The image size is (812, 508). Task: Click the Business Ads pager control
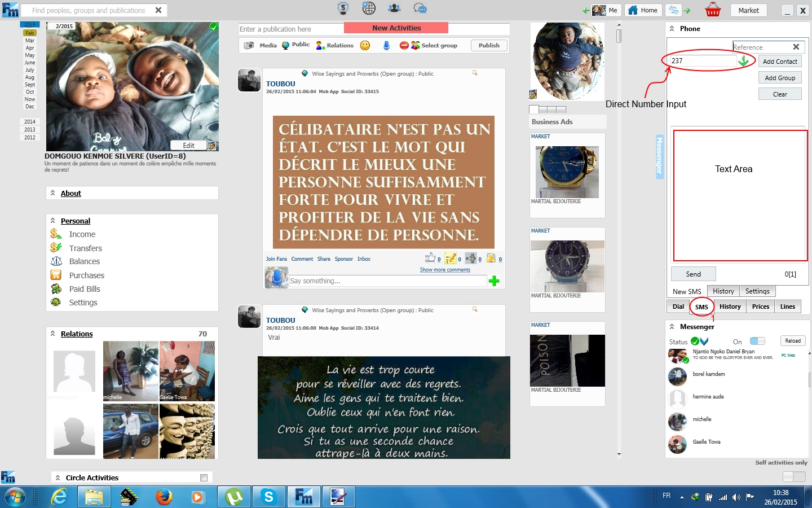[x=547, y=110]
